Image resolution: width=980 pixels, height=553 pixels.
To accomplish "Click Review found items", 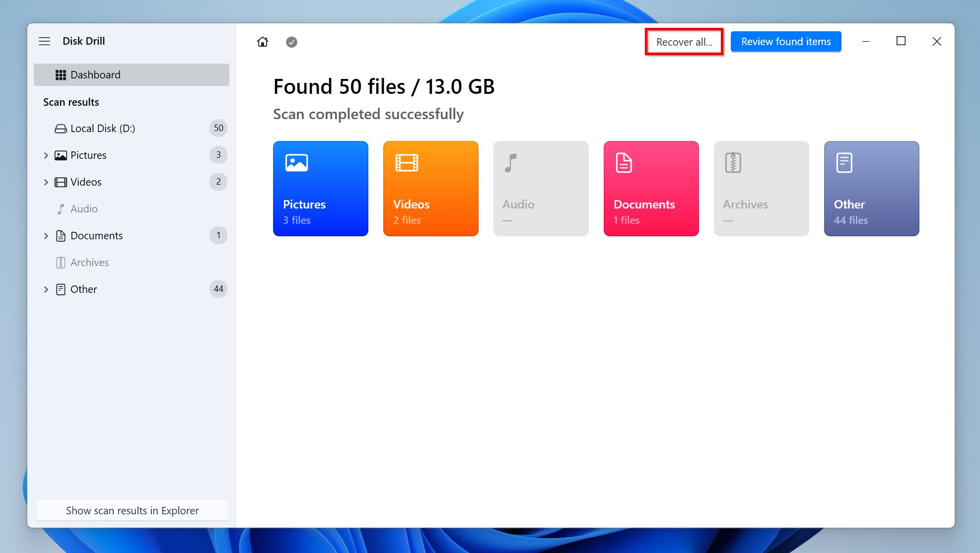I will pos(785,42).
